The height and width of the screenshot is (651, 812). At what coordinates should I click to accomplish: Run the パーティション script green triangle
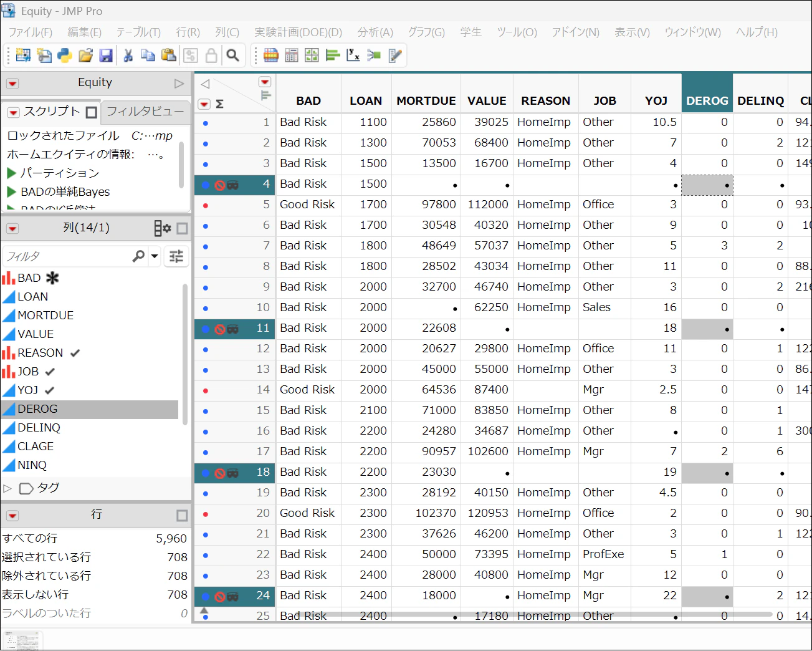click(x=11, y=173)
